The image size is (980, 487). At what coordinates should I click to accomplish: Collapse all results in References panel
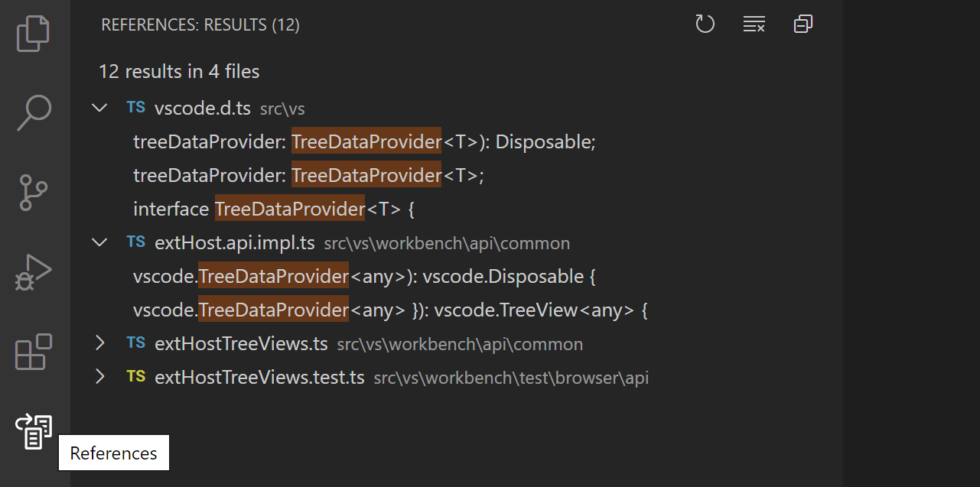click(x=803, y=24)
